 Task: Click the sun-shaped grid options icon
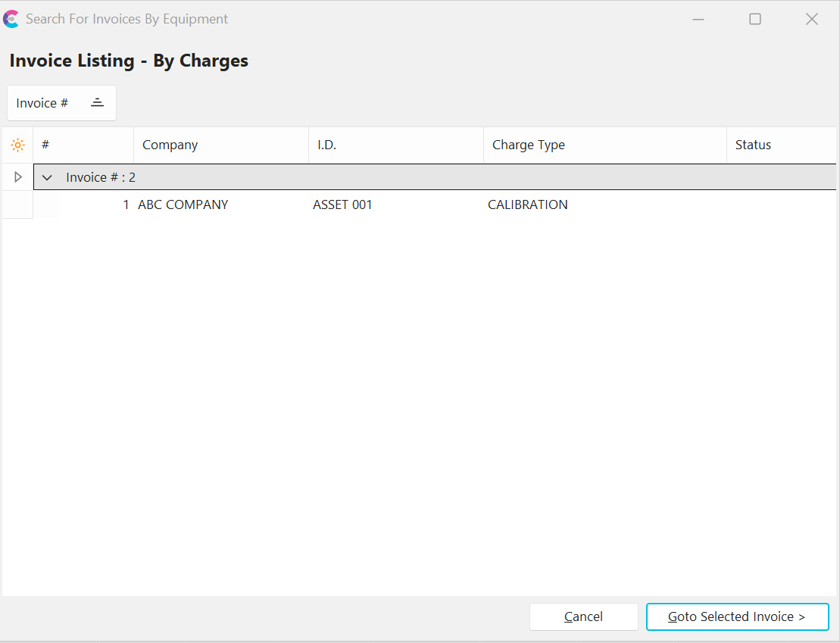pos(17,145)
